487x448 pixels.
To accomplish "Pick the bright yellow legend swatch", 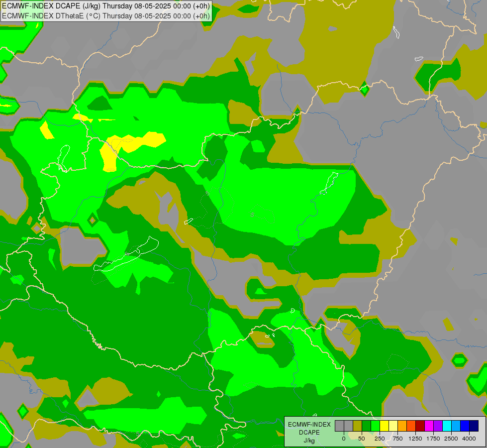I will coord(384,426).
